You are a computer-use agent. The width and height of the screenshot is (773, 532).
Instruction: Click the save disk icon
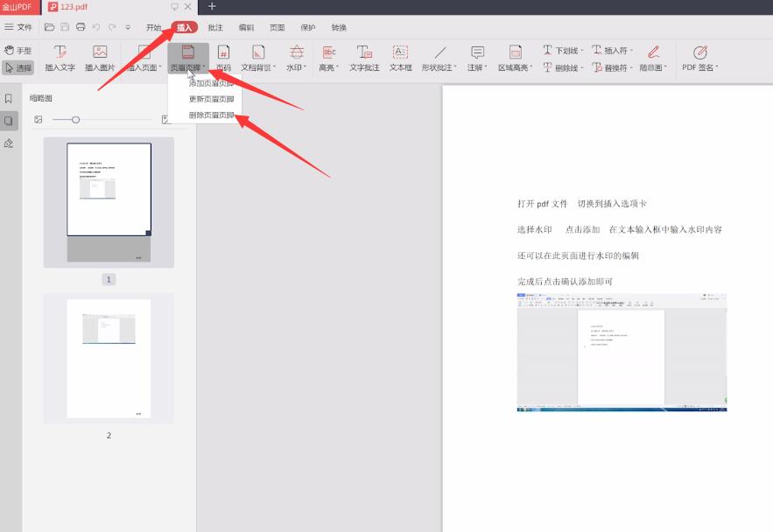tap(65, 27)
